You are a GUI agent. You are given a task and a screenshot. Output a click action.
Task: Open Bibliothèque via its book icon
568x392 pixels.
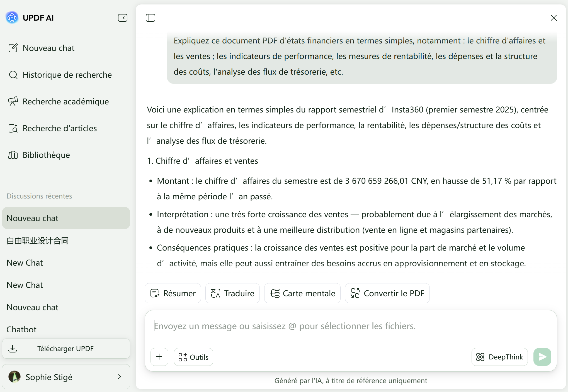(x=13, y=155)
